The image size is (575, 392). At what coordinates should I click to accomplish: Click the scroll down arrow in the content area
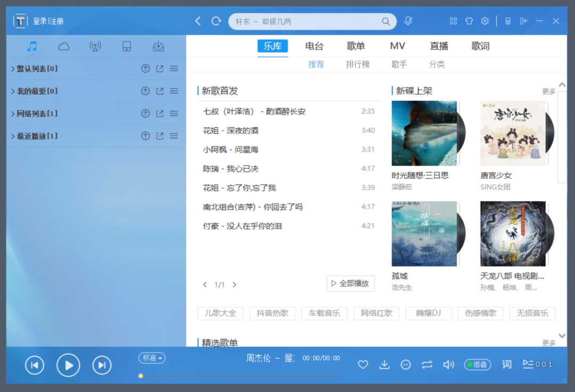point(562,336)
